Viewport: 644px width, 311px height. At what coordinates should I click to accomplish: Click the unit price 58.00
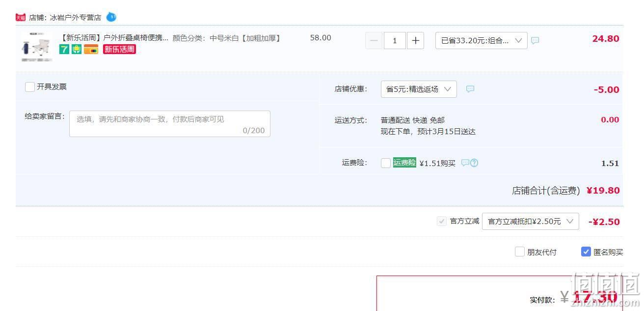(x=321, y=38)
